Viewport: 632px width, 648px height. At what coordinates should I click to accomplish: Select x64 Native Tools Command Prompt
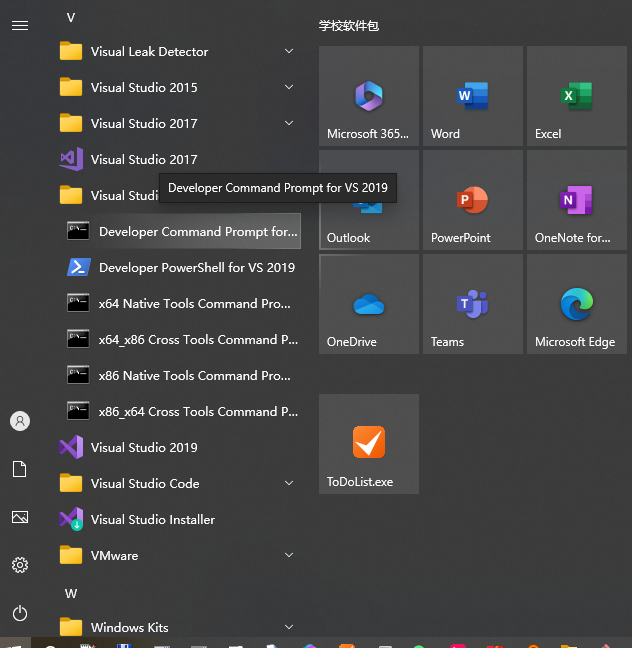(x=198, y=304)
